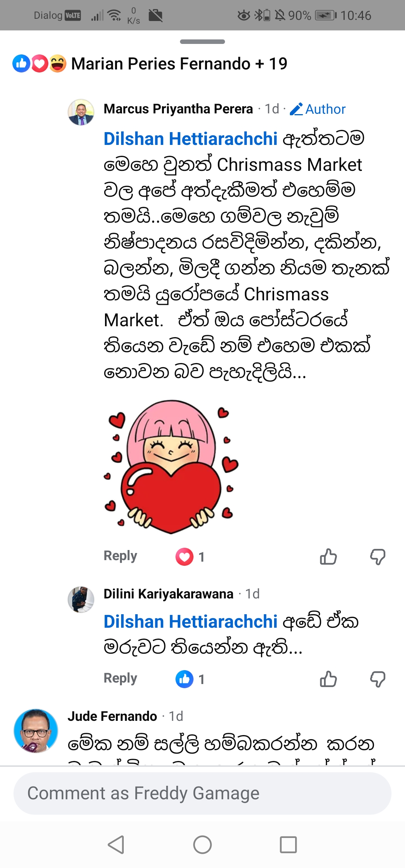Open recent apps with the square button
Viewport: 405px width, 868px height.
click(288, 845)
